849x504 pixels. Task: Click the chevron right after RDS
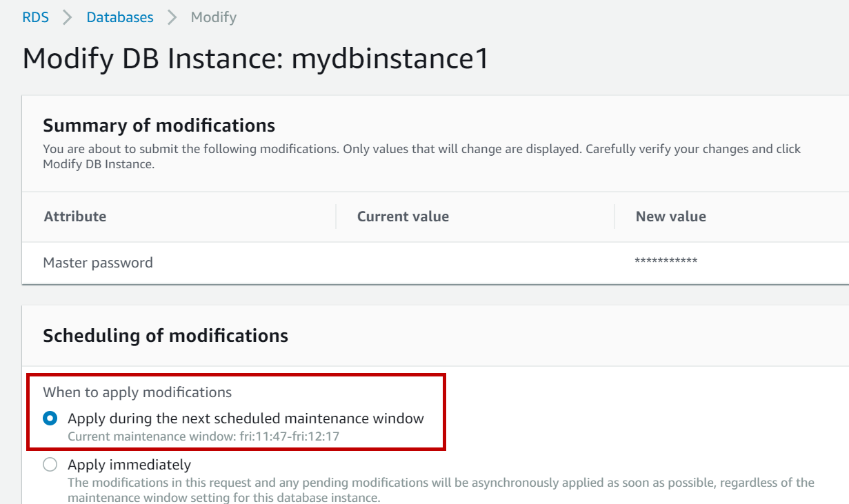tap(68, 17)
